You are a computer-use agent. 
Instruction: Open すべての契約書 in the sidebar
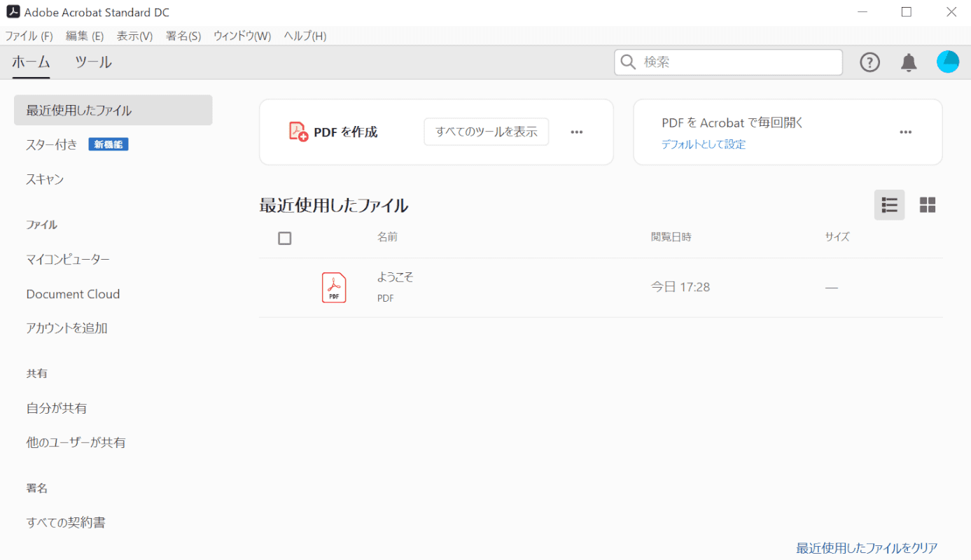pos(66,522)
